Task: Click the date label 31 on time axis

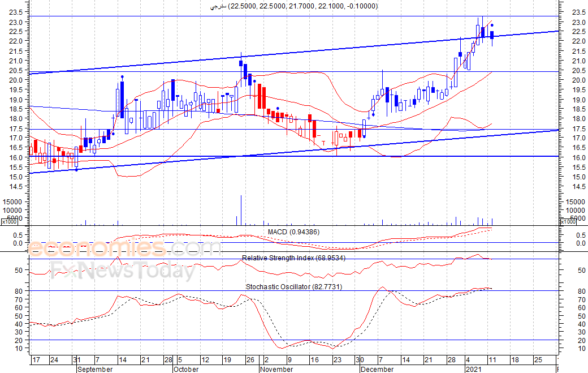Action: point(76,360)
